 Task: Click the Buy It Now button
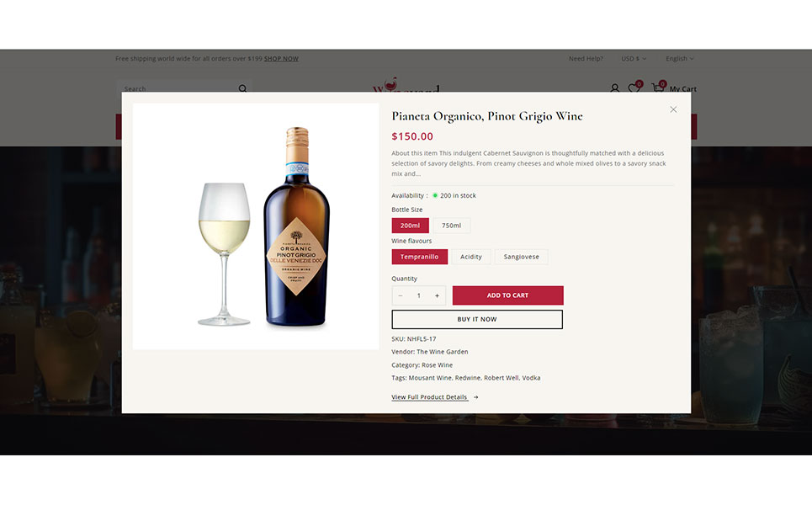pos(477,320)
